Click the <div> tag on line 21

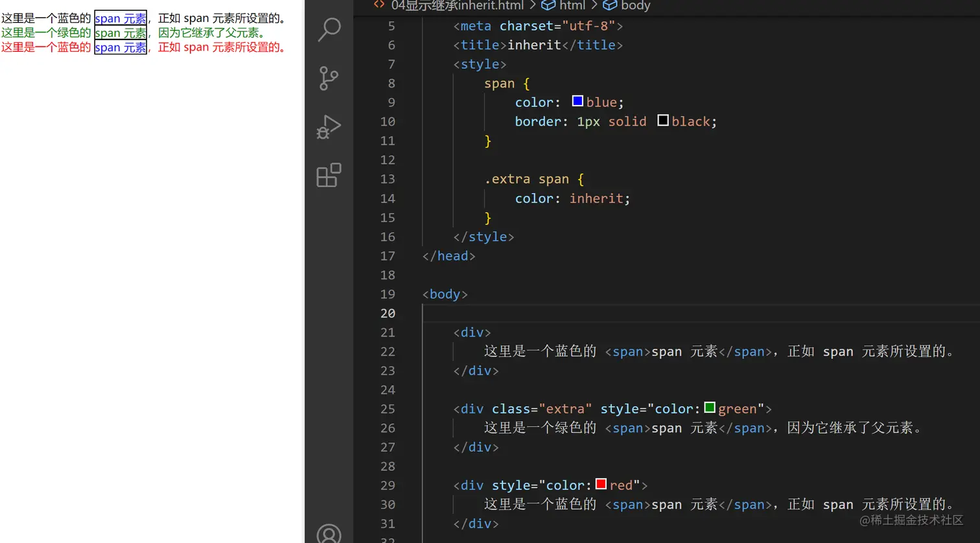[x=472, y=332]
